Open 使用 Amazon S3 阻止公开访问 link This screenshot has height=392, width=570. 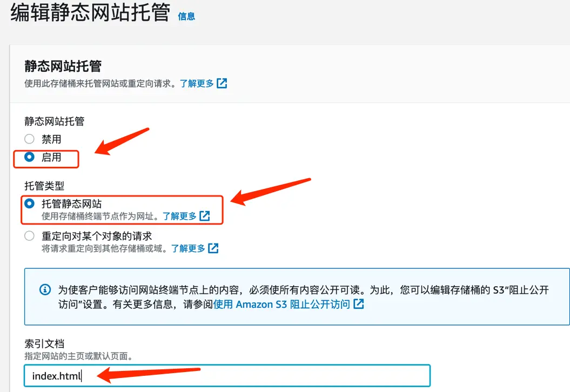pos(281,304)
